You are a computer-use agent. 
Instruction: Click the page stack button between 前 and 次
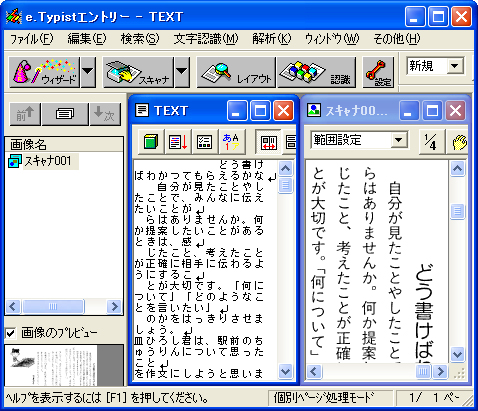65,114
